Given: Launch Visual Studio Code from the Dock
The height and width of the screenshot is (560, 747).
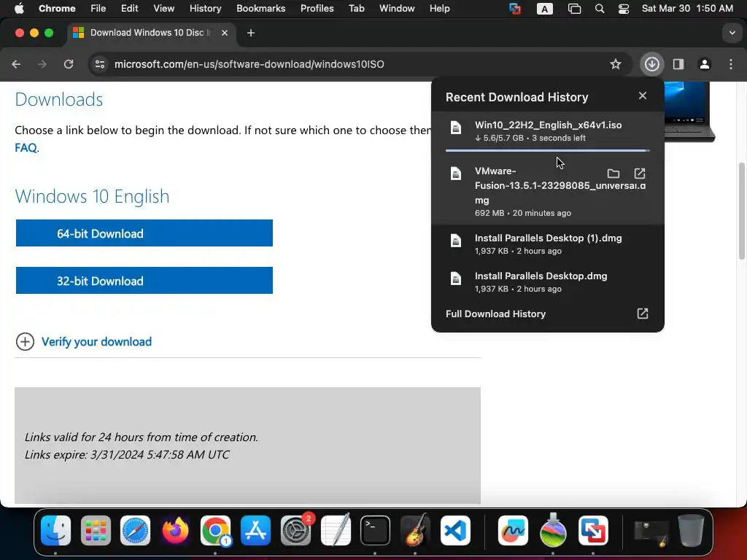Looking at the screenshot, I should [x=455, y=530].
